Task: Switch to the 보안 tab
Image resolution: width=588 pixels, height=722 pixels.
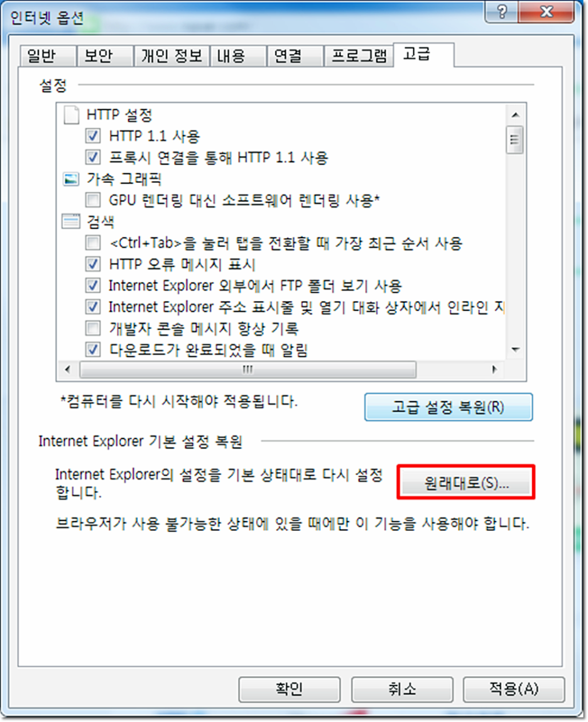Action: click(x=105, y=56)
